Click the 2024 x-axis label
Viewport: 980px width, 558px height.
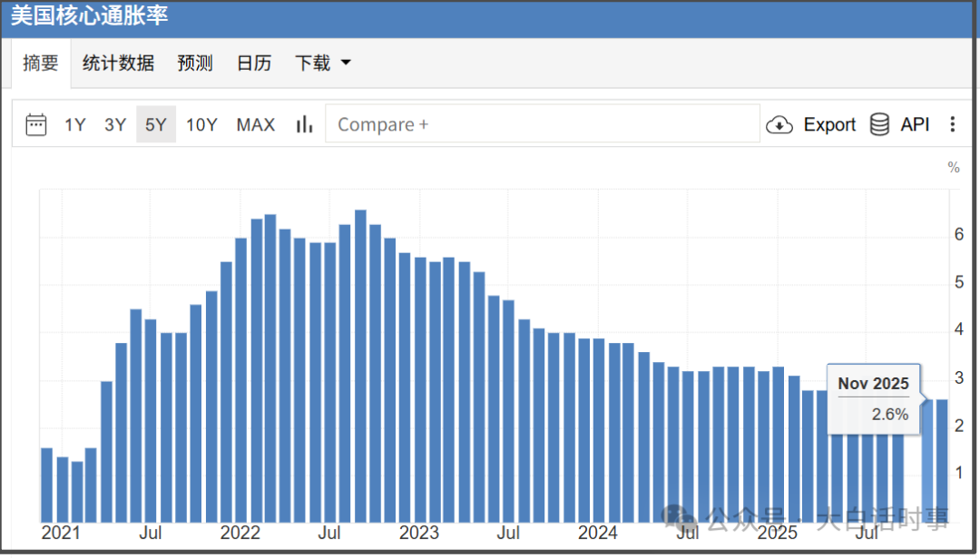click(x=597, y=533)
